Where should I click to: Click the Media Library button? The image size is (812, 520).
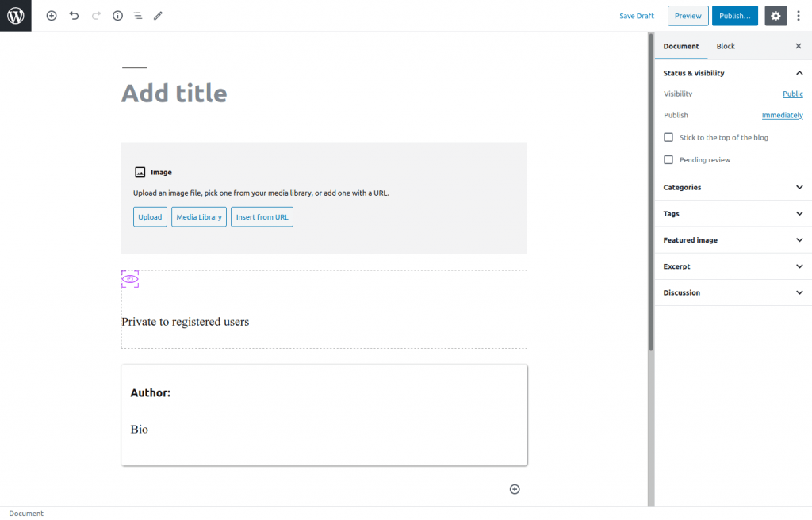199,217
